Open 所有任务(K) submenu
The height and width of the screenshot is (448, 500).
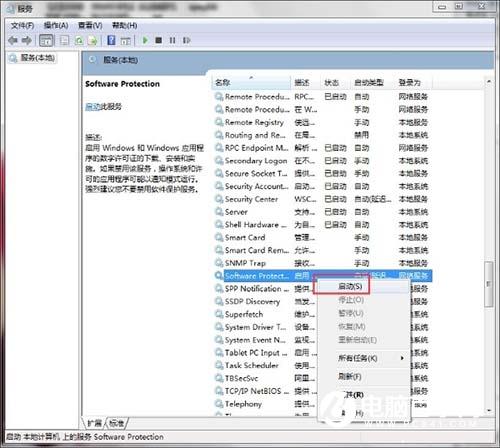pos(358,358)
